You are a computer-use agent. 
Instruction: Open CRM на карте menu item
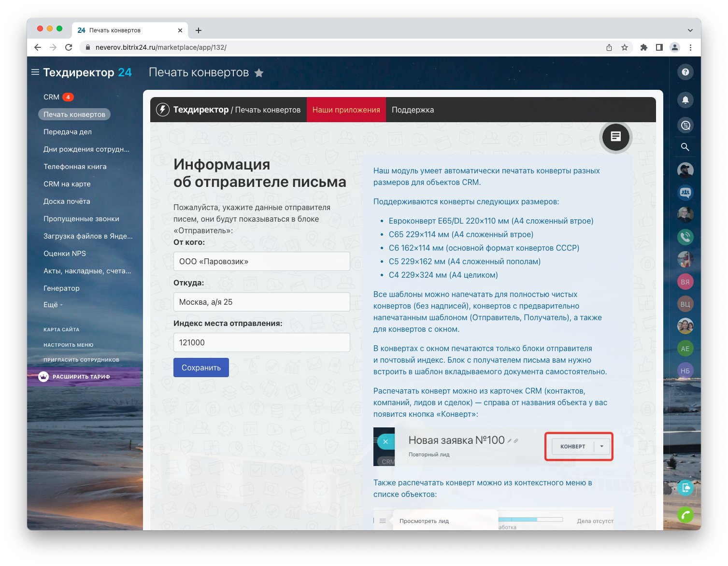(67, 184)
